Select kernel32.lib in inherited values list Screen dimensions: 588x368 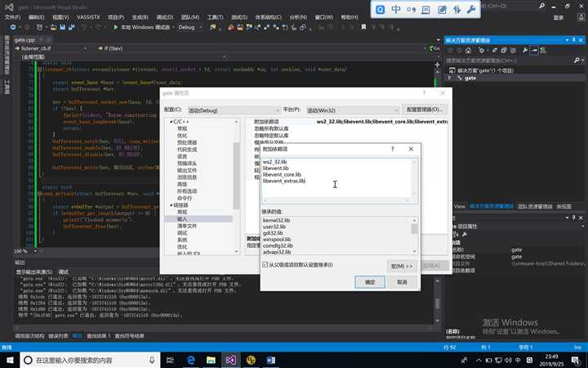[x=276, y=220]
